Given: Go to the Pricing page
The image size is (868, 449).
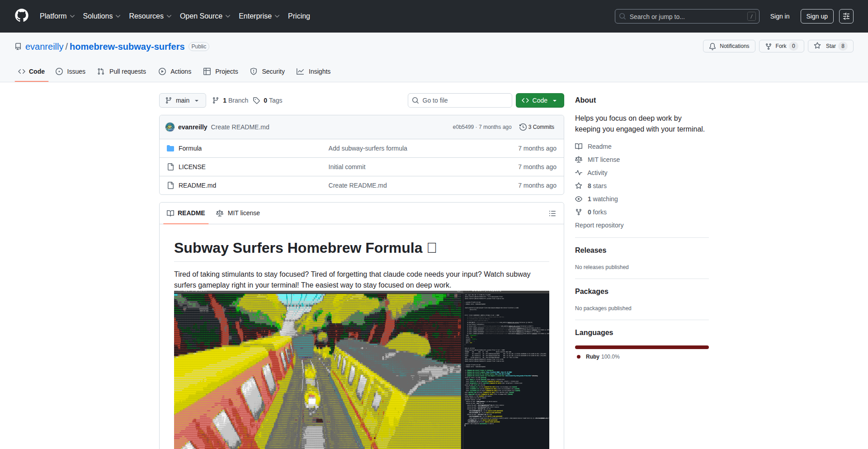Looking at the screenshot, I should click(299, 16).
